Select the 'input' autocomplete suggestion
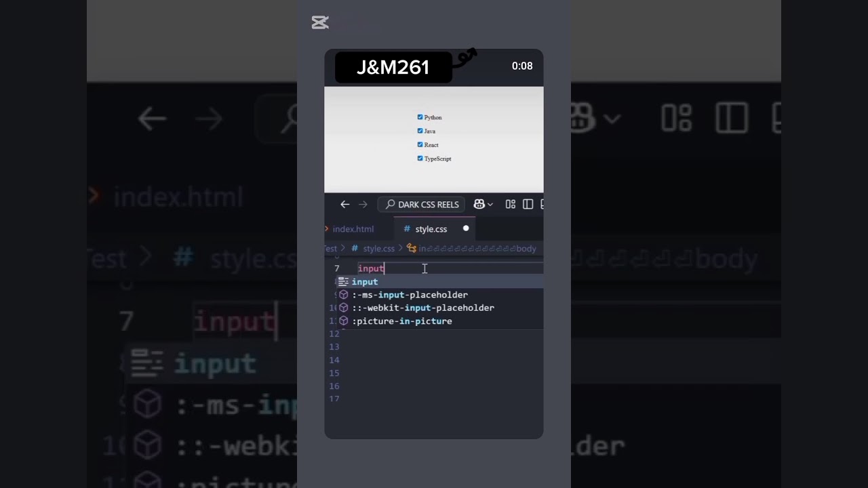 [x=439, y=282]
